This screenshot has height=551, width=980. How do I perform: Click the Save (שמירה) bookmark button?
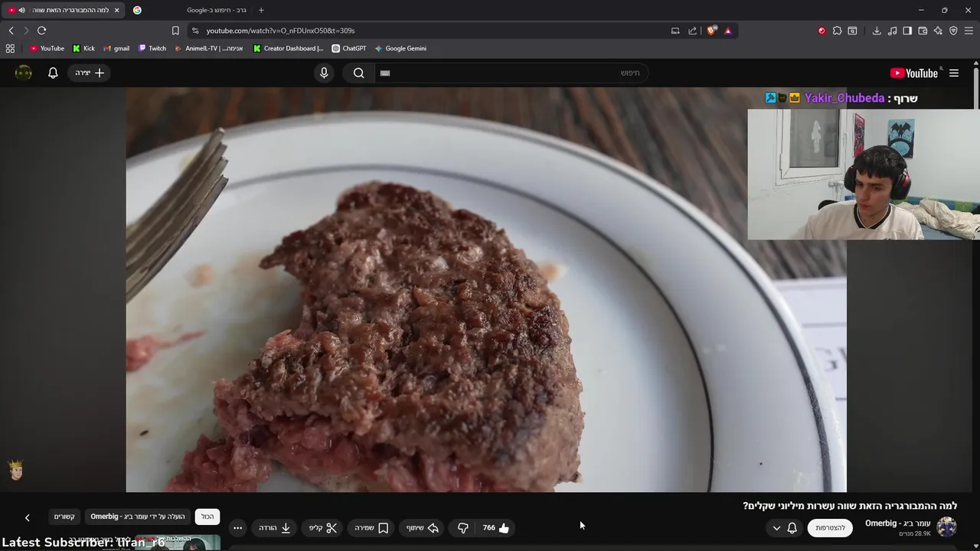tap(372, 528)
